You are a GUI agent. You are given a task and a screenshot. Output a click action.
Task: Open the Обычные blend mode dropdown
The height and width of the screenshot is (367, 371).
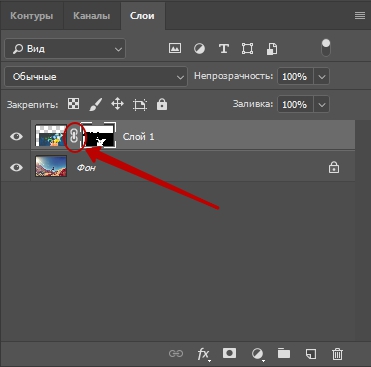click(x=96, y=77)
